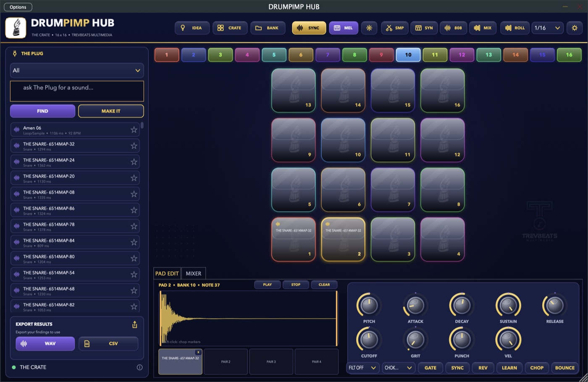Open the Options menu
Screen dimensions: 588x382
(x=18, y=7)
